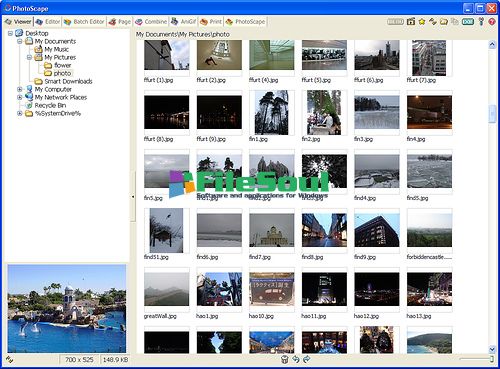Select the flower folder in the tree
The image size is (500, 369).
coord(62,65)
